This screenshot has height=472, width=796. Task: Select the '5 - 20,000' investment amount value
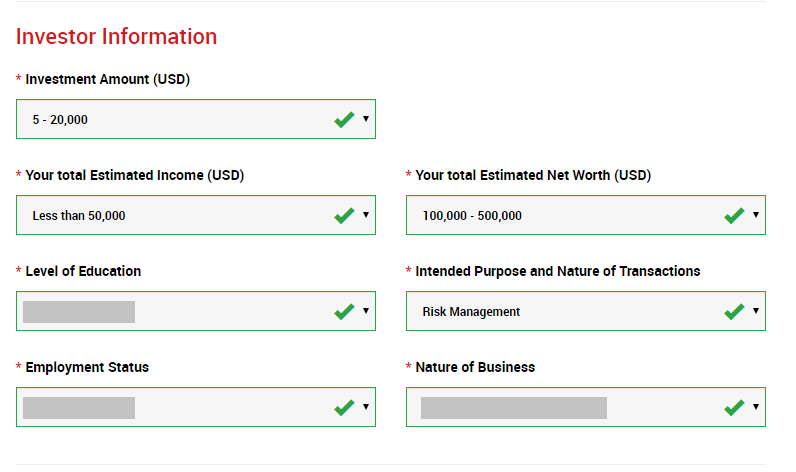tap(60, 120)
